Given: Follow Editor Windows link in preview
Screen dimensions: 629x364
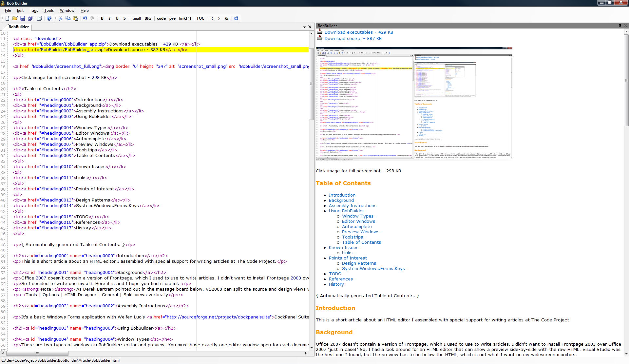Looking at the screenshot, I should click(358, 221).
